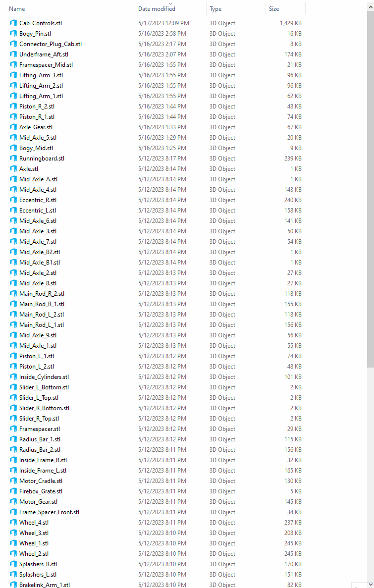
Task: Select the file name Mid_Axle_9.stl
Action: (x=38, y=335)
